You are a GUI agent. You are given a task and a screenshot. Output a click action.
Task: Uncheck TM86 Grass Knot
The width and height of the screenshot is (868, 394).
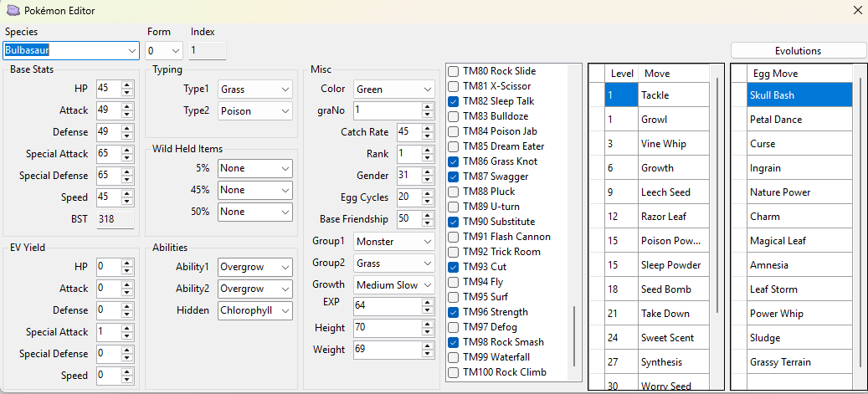click(453, 161)
